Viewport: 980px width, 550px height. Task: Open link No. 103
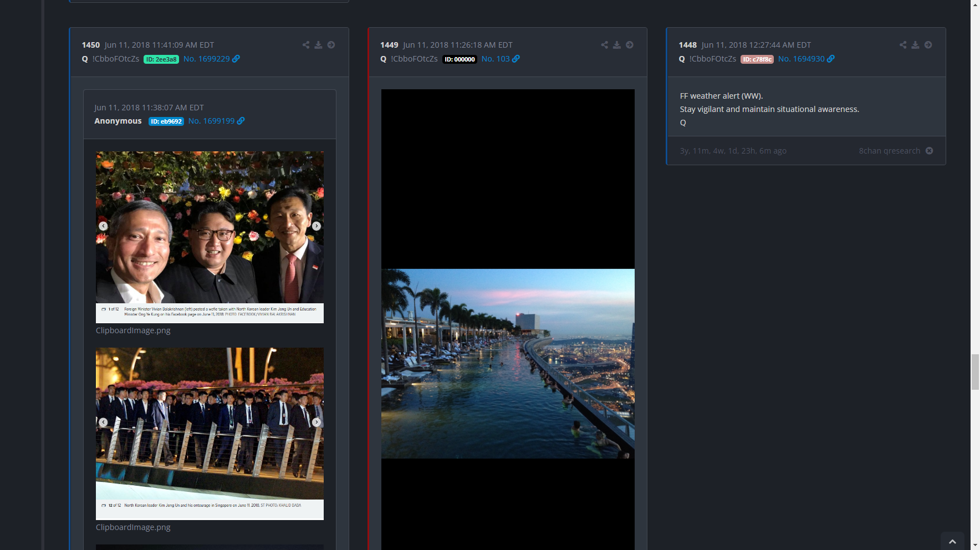500,59
